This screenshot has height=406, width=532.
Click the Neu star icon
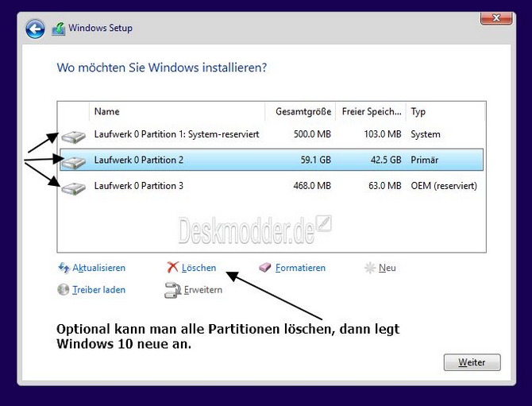point(369,268)
